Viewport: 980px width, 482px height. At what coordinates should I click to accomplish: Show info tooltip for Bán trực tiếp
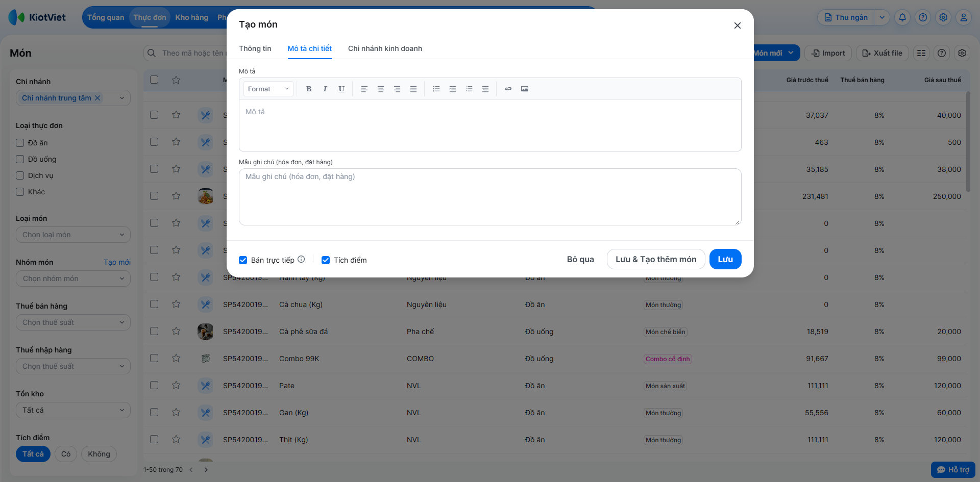301,259
